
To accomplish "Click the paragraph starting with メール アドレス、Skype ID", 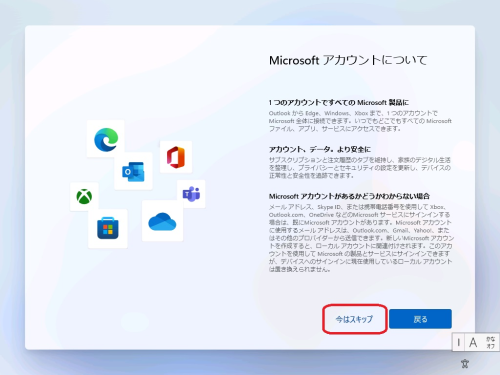I will [361, 238].
